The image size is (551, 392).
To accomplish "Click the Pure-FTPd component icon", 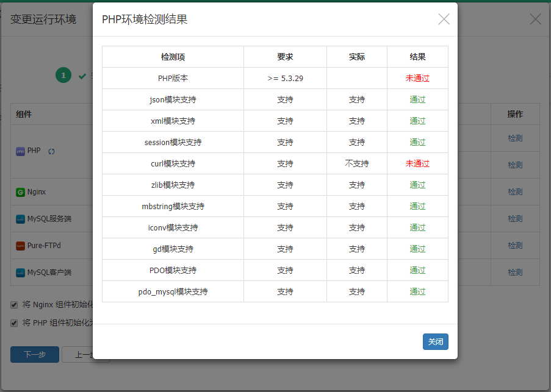I will click(20, 246).
